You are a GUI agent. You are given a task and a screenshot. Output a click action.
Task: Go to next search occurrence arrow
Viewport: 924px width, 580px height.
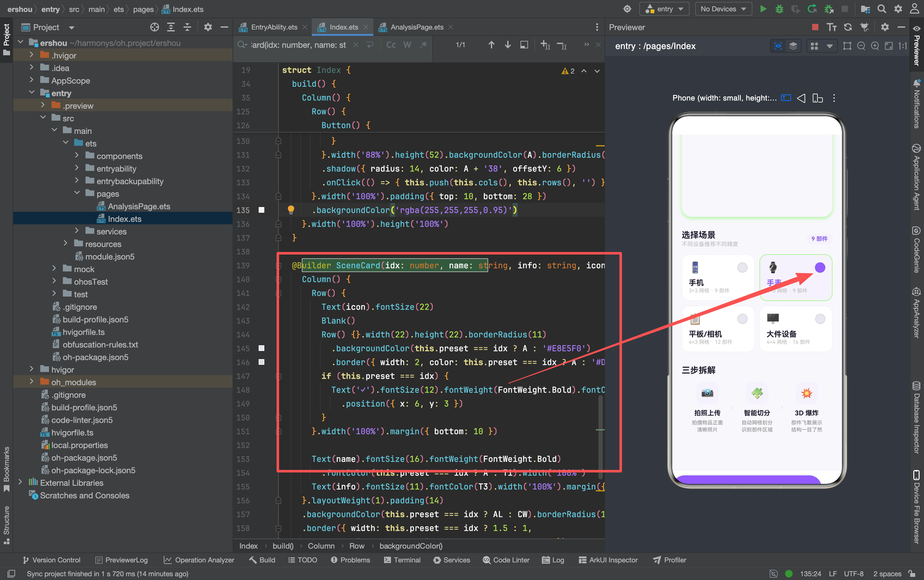click(508, 45)
